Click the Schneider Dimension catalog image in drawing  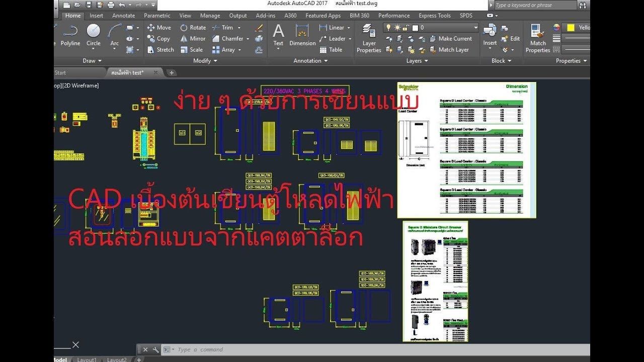point(466,150)
